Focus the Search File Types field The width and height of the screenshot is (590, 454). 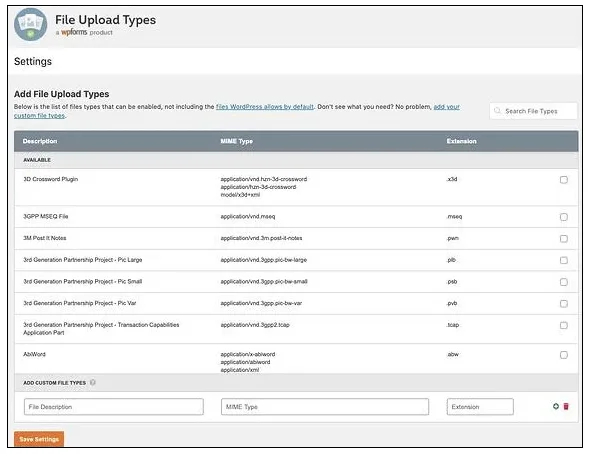533,111
